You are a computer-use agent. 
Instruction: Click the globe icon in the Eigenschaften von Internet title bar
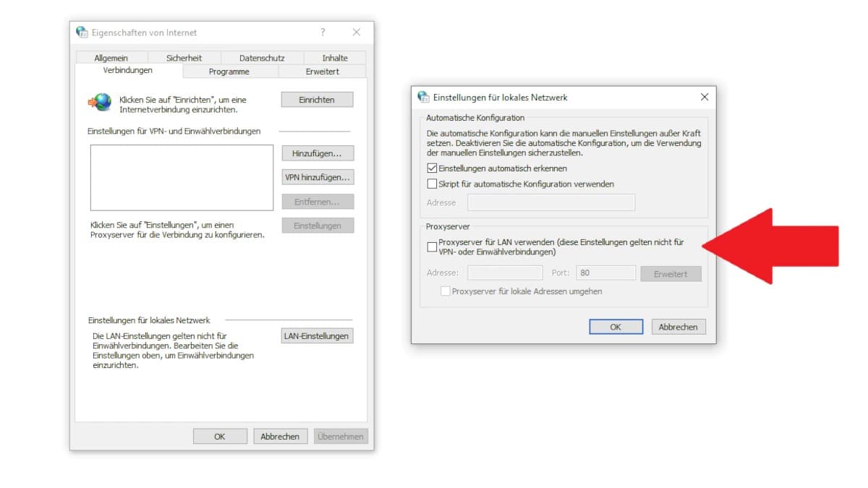tap(82, 33)
